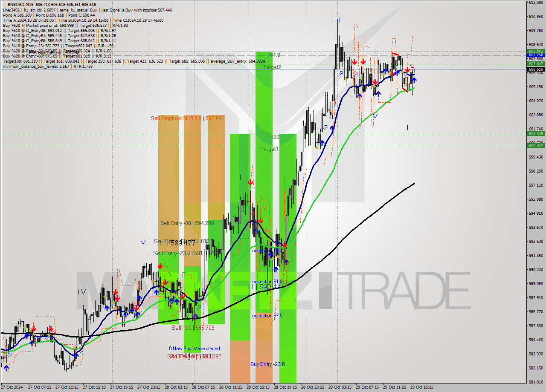Click the 581.010 price scale value
546x392 pixels.
tap(536, 382)
